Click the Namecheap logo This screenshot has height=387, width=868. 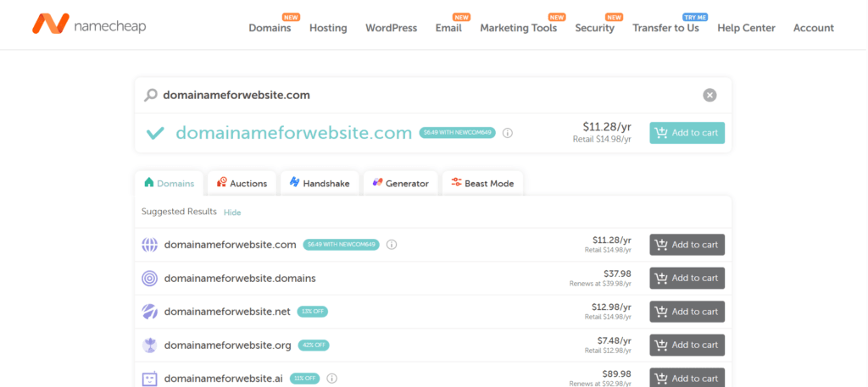89,25
